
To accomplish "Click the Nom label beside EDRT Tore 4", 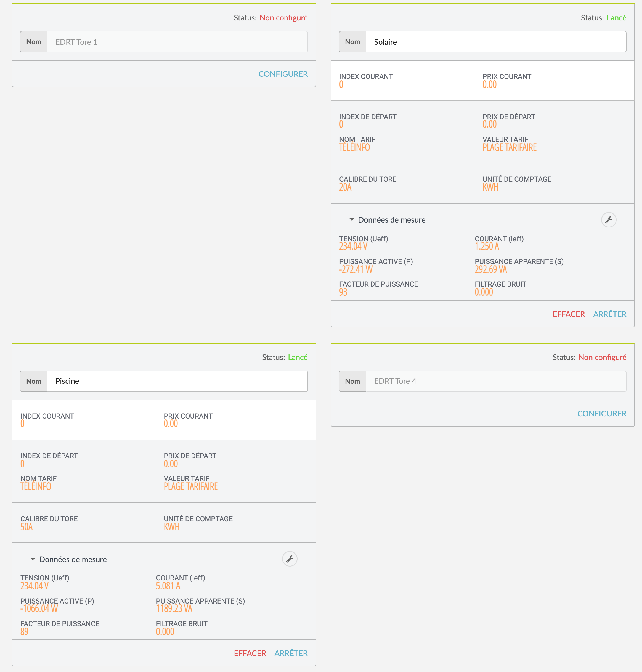I will [352, 381].
